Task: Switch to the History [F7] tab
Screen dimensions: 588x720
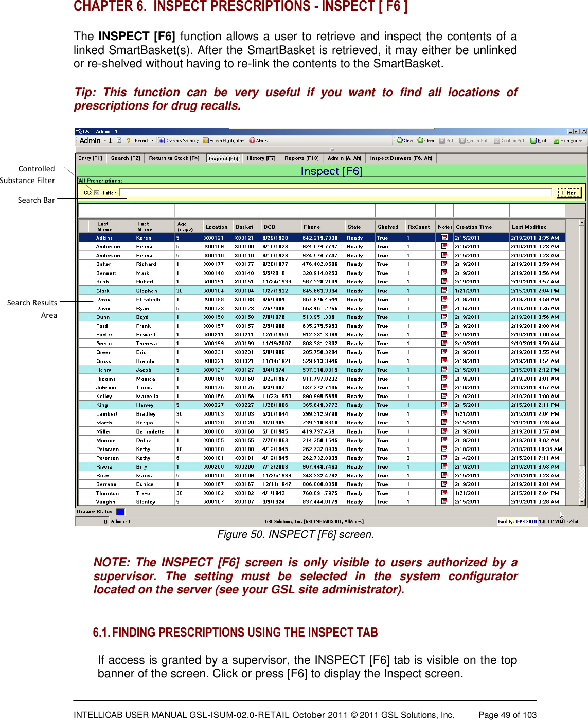Action: (x=261, y=158)
